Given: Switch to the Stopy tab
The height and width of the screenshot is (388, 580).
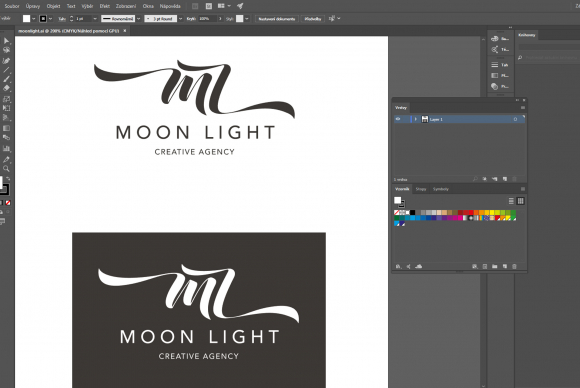Looking at the screenshot, I should 421,189.
